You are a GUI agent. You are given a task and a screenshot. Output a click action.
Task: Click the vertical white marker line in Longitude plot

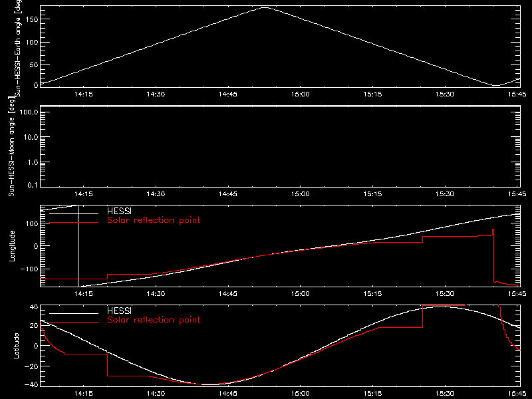[78, 246]
